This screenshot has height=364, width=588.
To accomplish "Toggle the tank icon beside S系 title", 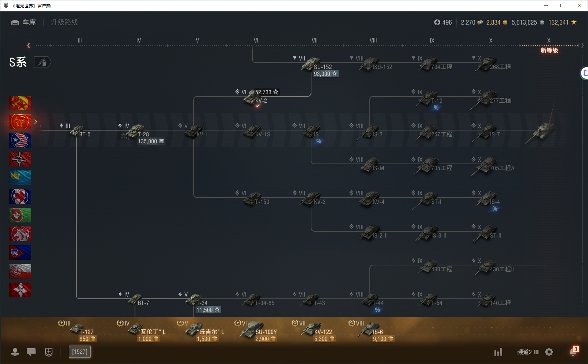I will coord(43,62).
